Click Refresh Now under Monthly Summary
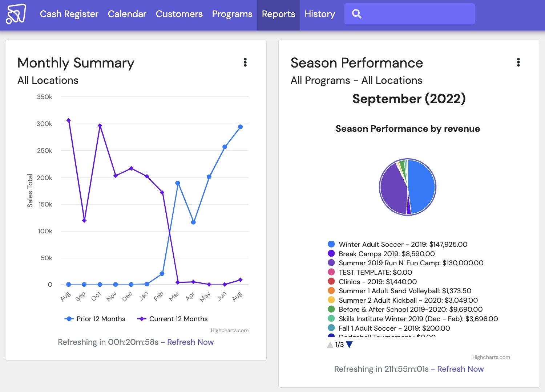This screenshot has height=392, width=545. click(190, 342)
